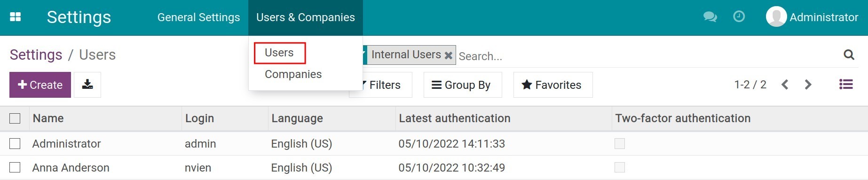Open the activities clock icon
This screenshot has width=868, height=180.
tap(739, 17)
